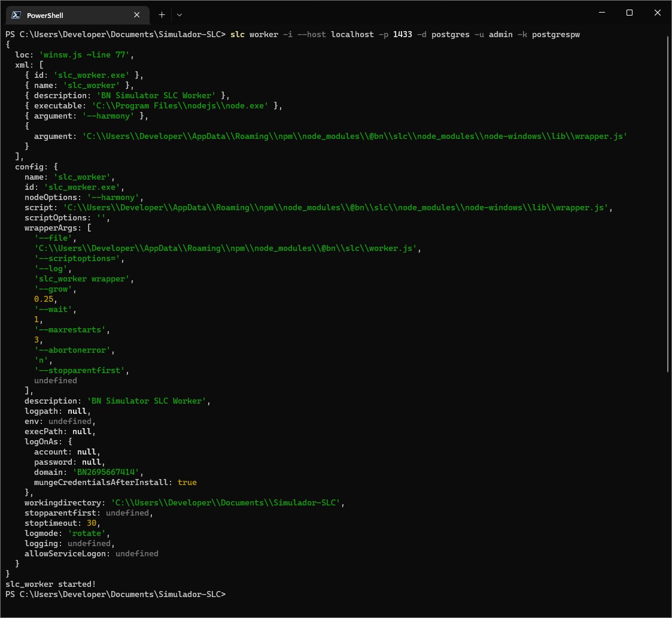
Task: Click the workingdirectory Simulador-SLC path
Action: (226, 502)
